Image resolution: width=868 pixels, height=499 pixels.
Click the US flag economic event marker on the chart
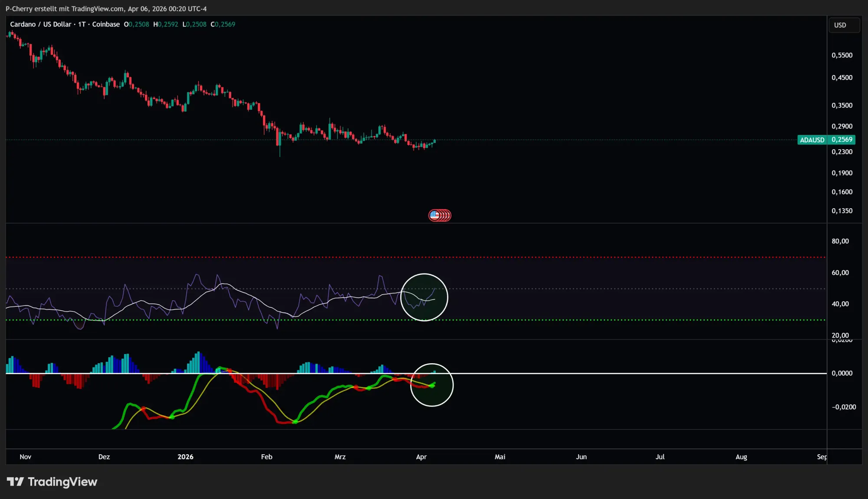click(x=440, y=215)
